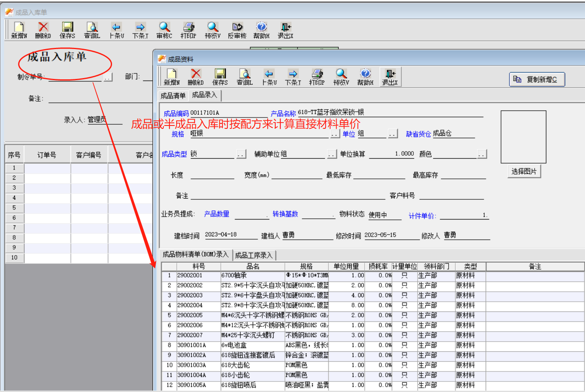Click 退出X exit icon in 成品资料 toolbar
The height and width of the screenshot is (392, 585).
pyautogui.click(x=390, y=77)
